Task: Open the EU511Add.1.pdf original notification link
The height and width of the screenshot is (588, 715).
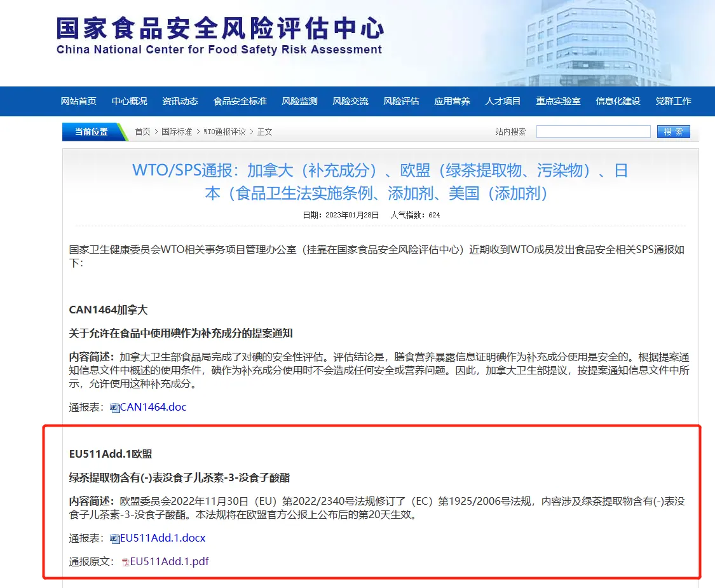Action: click(x=170, y=561)
